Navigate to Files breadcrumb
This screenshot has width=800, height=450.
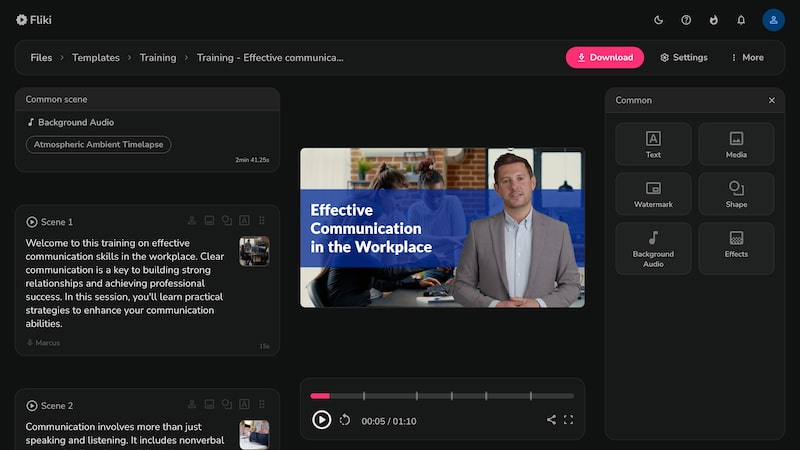[x=41, y=58]
